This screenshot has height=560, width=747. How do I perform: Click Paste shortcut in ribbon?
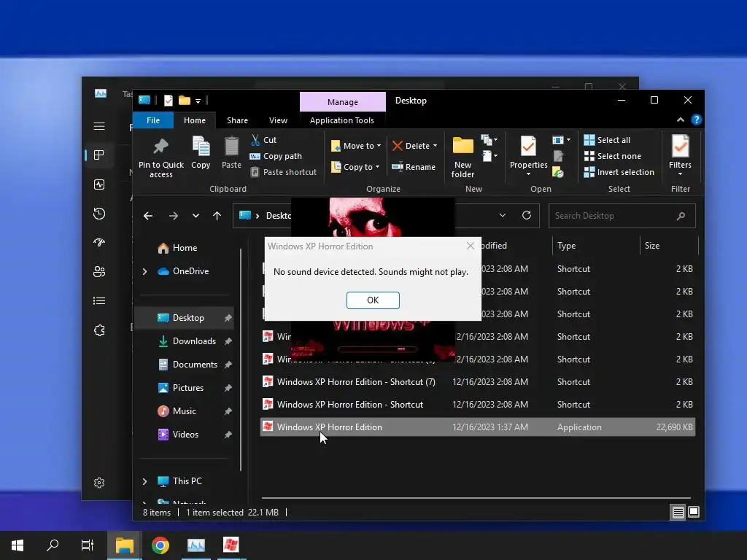click(284, 172)
